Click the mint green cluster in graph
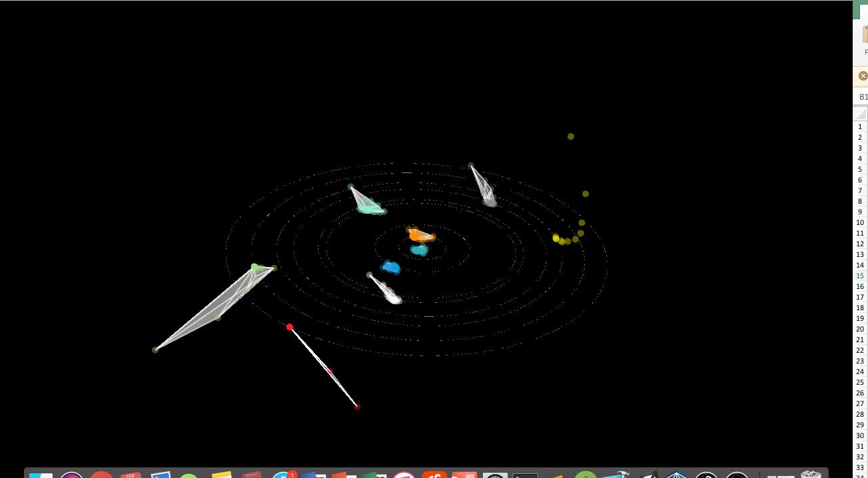Screen dimensions: 868x478 tap(368, 208)
